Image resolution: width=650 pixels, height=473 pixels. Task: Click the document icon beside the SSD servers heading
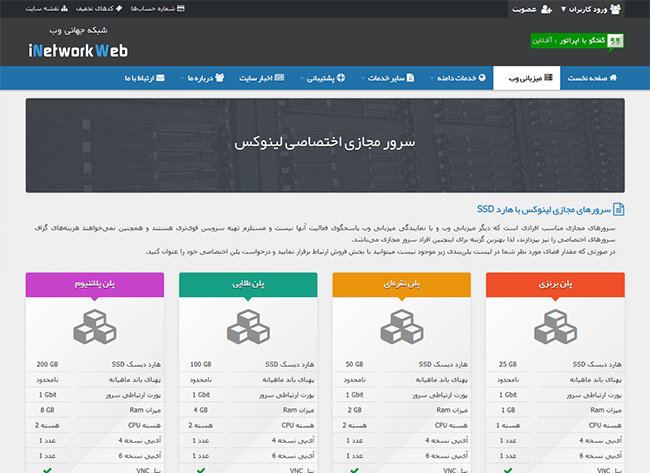click(x=618, y=209)
